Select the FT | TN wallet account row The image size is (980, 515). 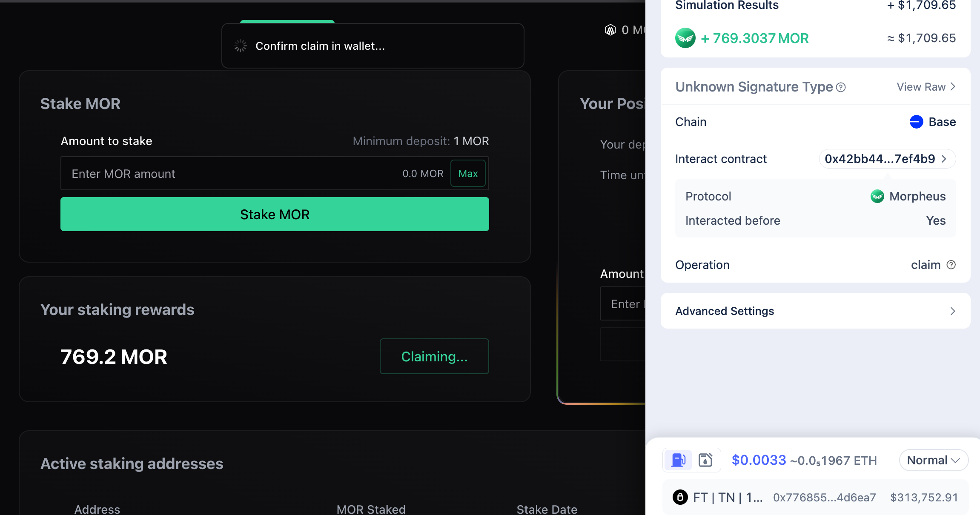(x=815, y=497)
